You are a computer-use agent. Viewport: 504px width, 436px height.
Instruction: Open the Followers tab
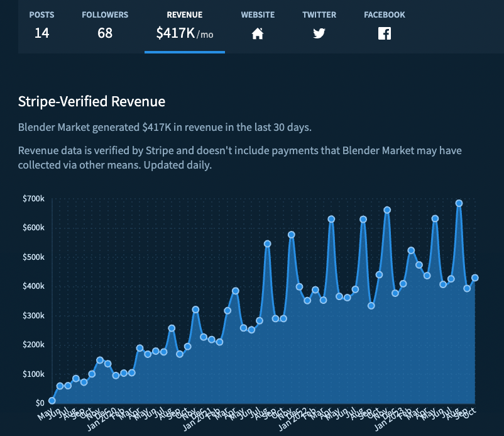(104, 25)
